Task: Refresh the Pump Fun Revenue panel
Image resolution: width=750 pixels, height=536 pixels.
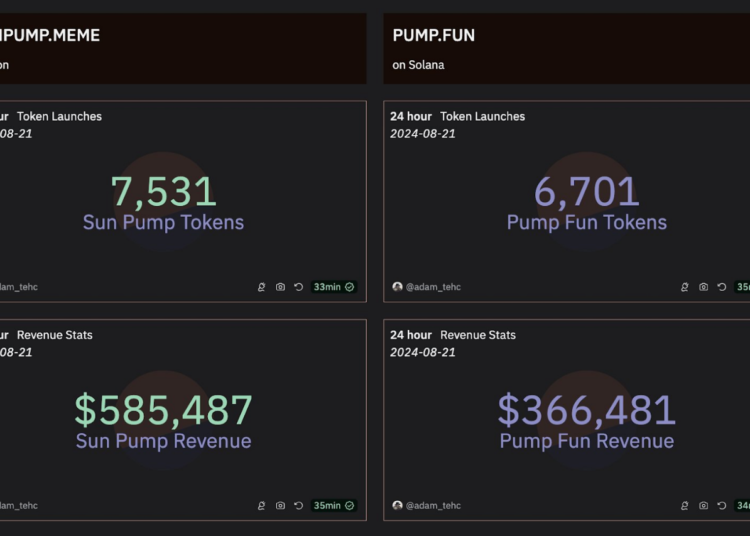Action: (721, 505)
